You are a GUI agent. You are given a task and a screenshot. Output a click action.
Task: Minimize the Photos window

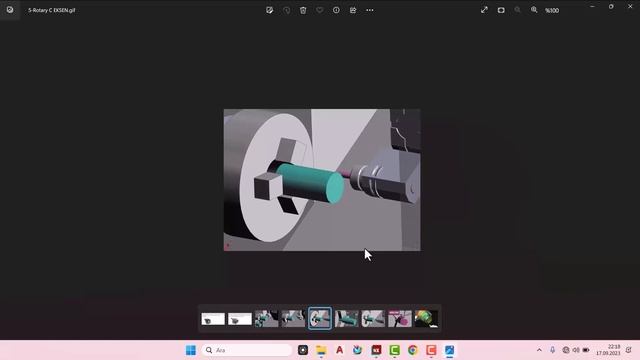[x=592, y=7]
